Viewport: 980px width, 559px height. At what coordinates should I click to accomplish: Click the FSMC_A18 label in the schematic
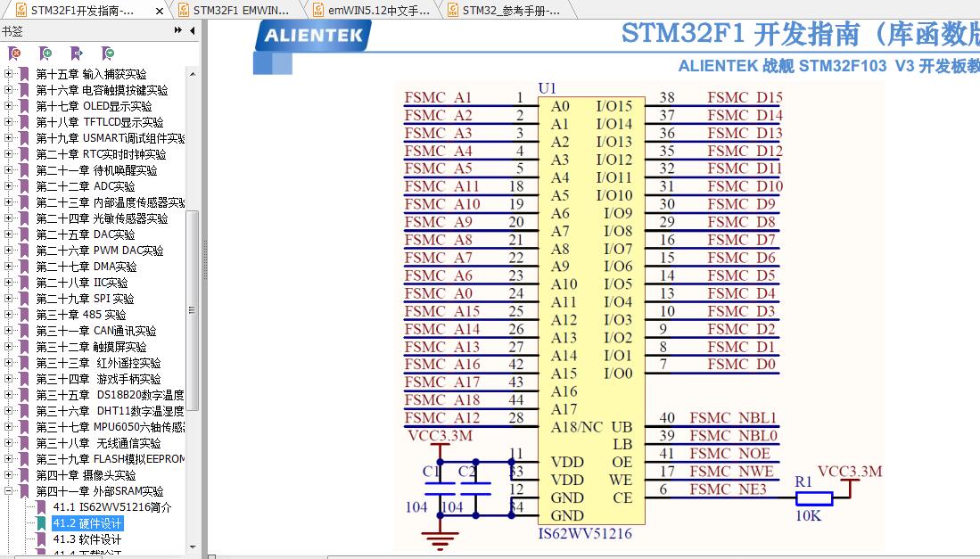pos(442,399)
